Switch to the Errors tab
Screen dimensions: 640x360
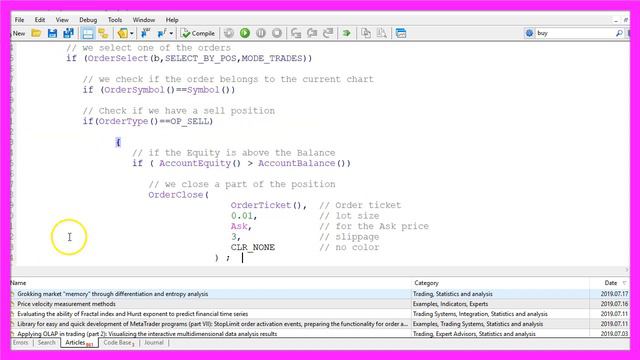[x=20, y=343]
